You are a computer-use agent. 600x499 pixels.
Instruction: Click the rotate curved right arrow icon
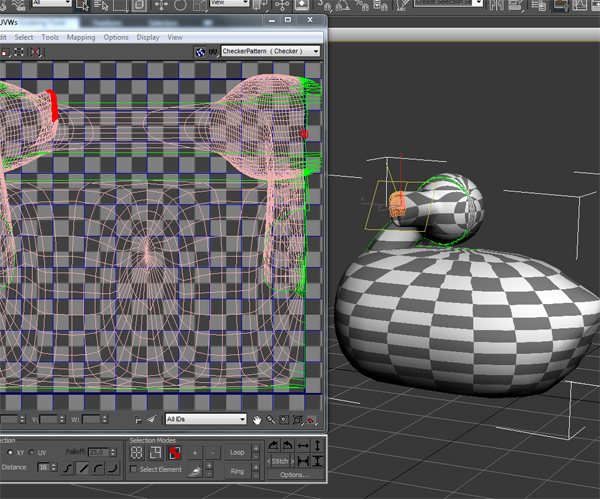pos(273,445)
